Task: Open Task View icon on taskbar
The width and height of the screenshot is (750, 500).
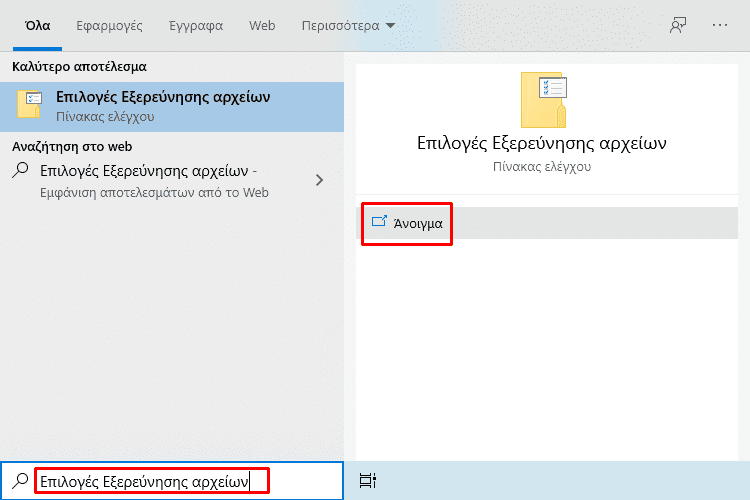Action: click(367, 480)
